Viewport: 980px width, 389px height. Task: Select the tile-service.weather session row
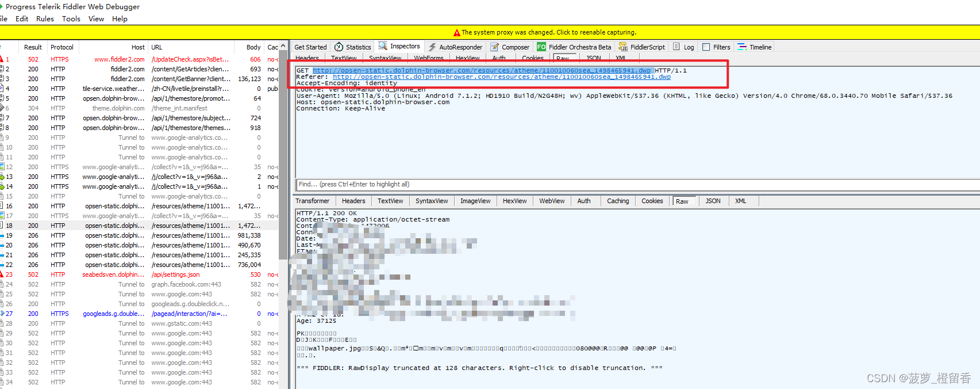point(139,89)
